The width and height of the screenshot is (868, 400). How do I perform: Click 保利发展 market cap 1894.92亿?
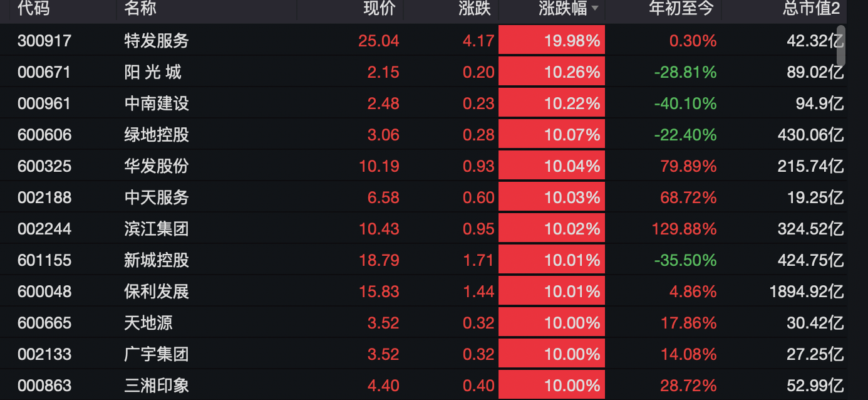click(x=807, y=292)
